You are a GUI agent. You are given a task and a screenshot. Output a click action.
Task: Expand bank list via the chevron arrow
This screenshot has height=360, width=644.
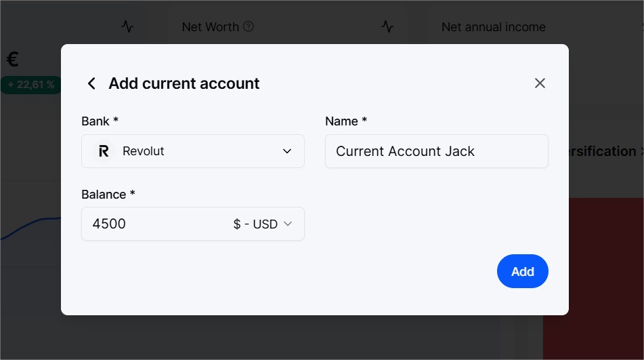point(287,151)
